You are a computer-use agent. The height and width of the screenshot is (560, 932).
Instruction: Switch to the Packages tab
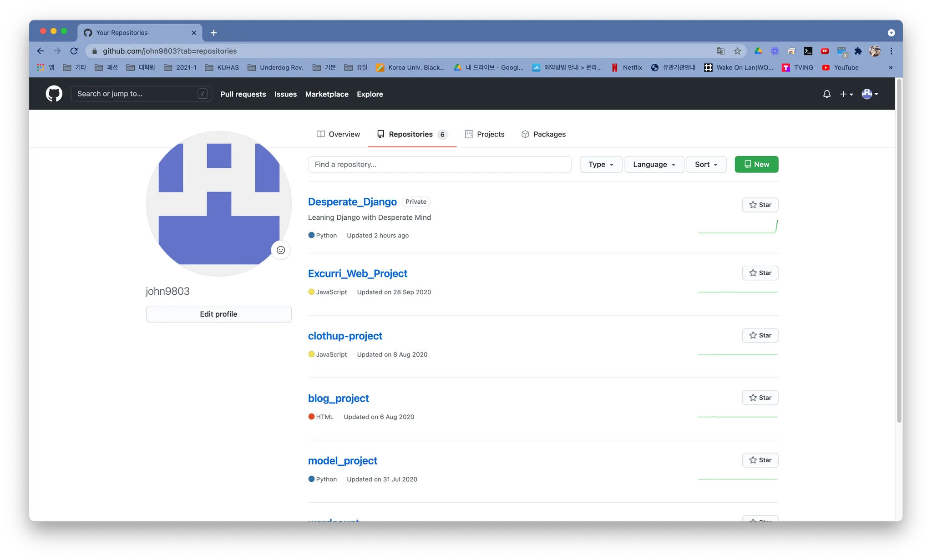click(543, 134)
